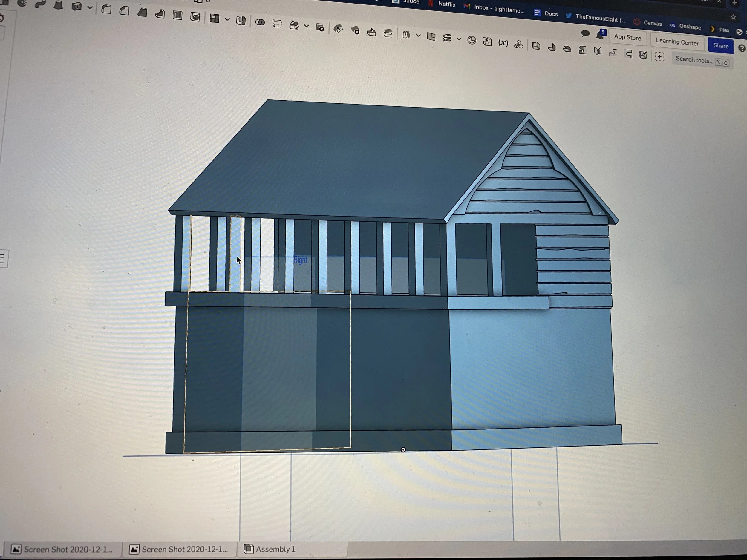Select the sheet metal Tab tool
This screenshot has height=560, width=747.
click(x=583, y=50)
